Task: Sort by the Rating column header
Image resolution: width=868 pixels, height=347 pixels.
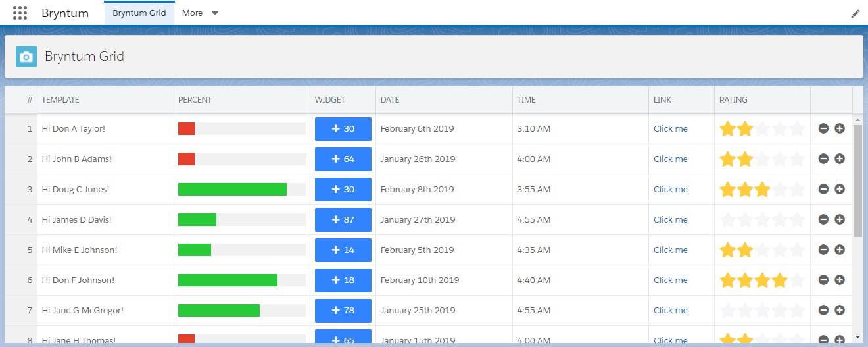Action: 762,100
